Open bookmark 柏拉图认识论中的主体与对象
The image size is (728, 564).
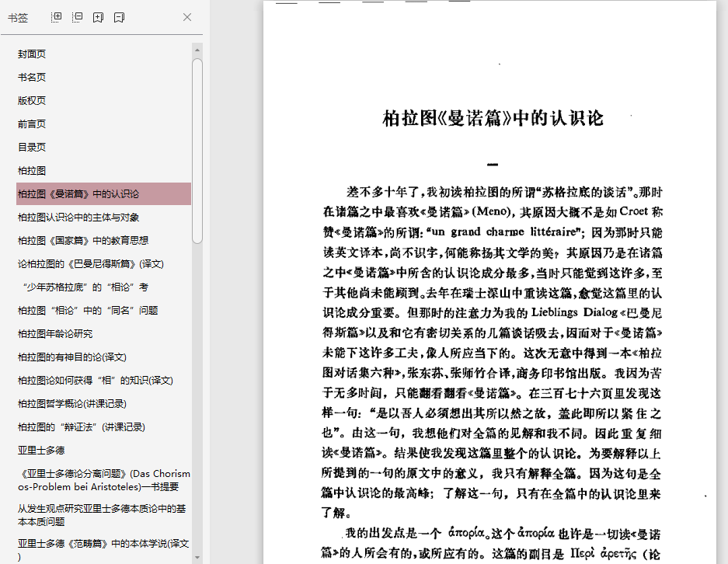pyautogui.click(x=78, y=218)
